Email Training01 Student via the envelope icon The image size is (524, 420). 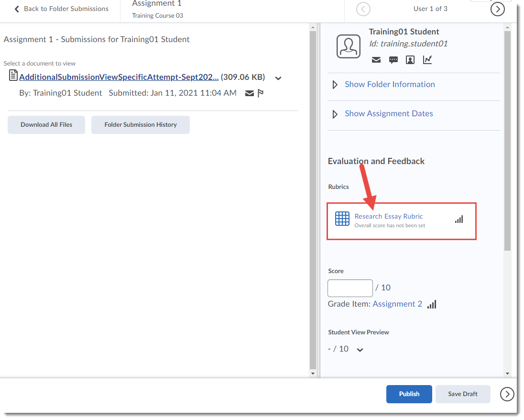pyautogui.click(x=376, y=59)
